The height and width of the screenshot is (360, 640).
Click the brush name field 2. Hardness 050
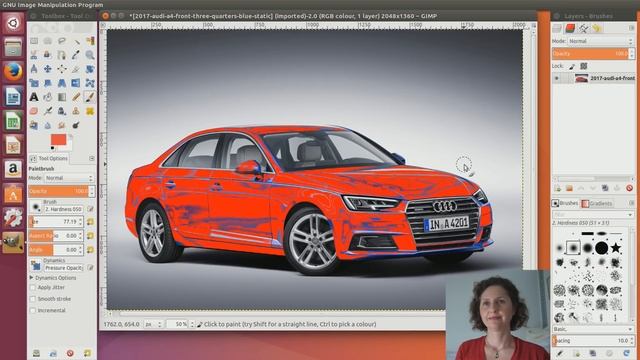(64, 209)
